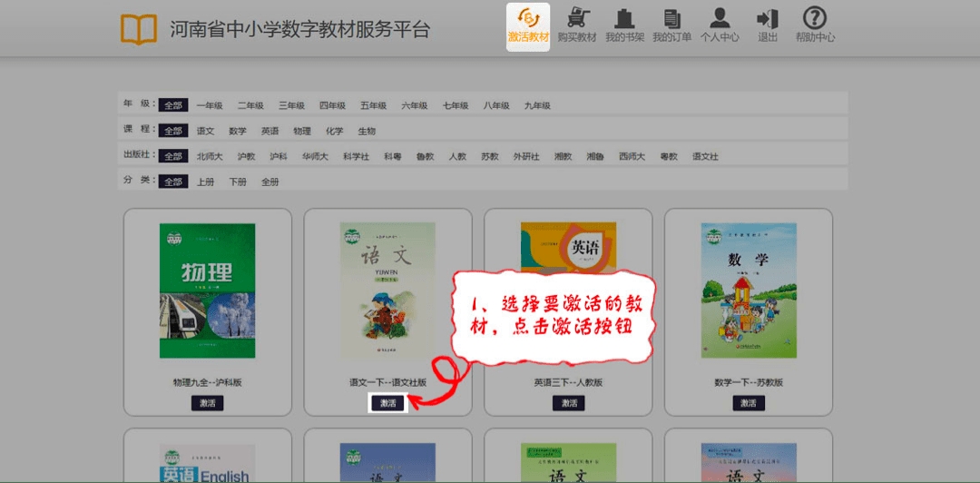This screenshot has height=483, width=980.
Task: Click the 退出 logout icon
Action: tap(768, 18)
